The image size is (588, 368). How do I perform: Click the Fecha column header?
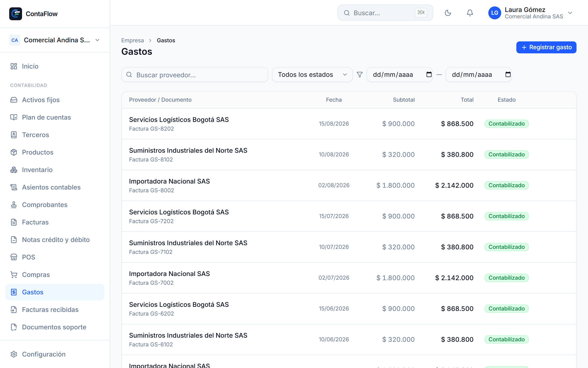pyautogui.click(x=334, y=100)
